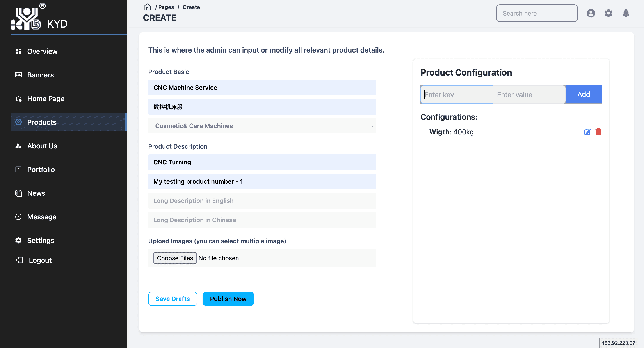Delete the Wigth 400kg configuration
Image resolution: width=644 pixels, height=348 pixels.
[598, 132]
